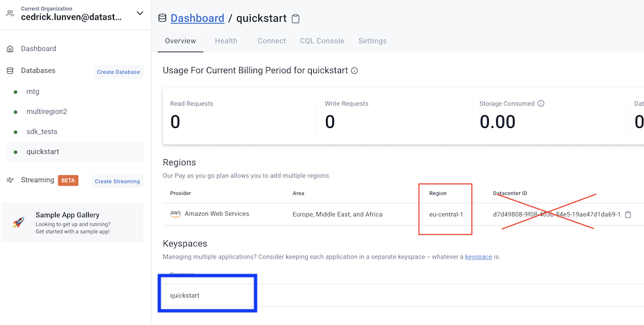The image size is (644, 325).
Task: Click the Keyspaces section heading
Action: tap(185, 244)
